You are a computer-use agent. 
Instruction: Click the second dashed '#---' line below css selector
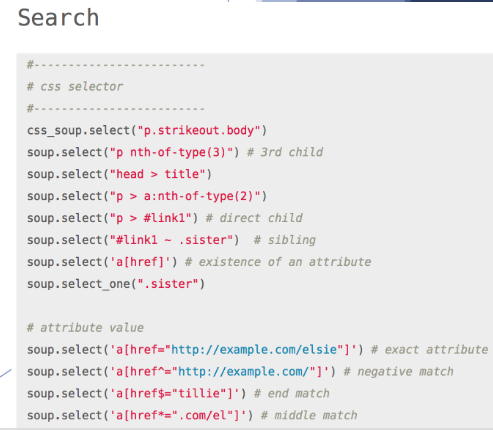[116, 109]
